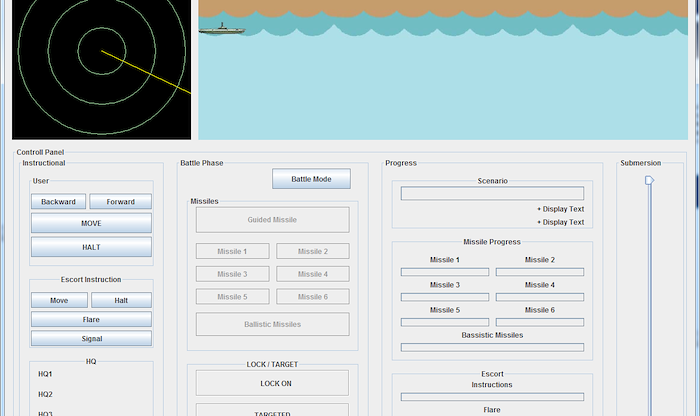This screenshot has width=700, height=416.
Task: Click the Missile 3 progress bar
Action: (x=445, y=297)
